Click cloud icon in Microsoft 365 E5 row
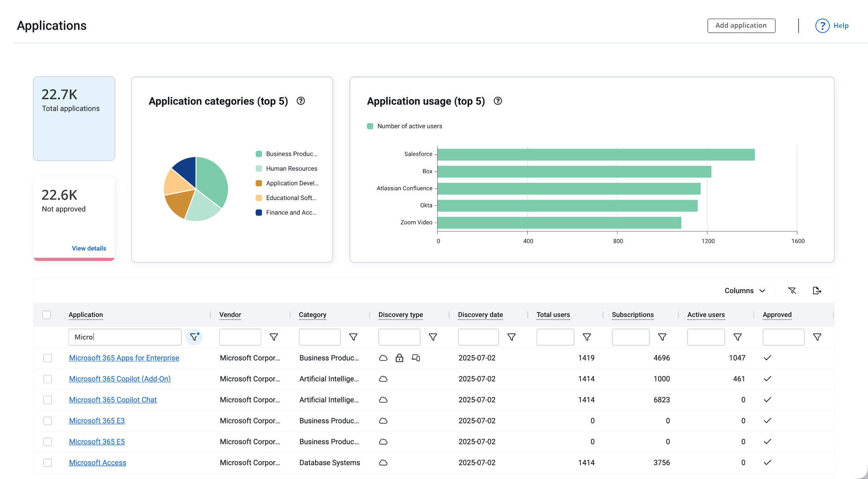This screenshot has height=479, width=868. [383, 442]
